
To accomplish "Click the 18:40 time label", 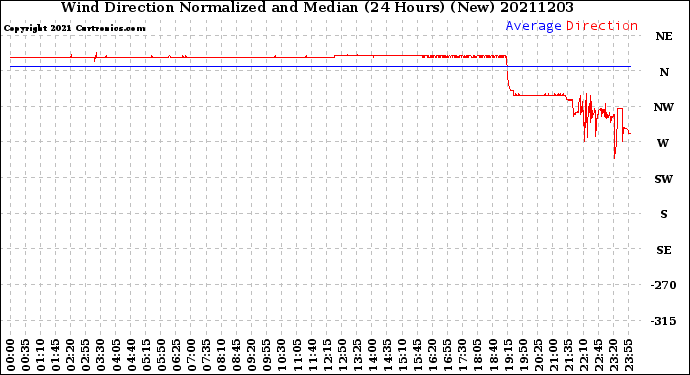I will click(x=492, y=355).
